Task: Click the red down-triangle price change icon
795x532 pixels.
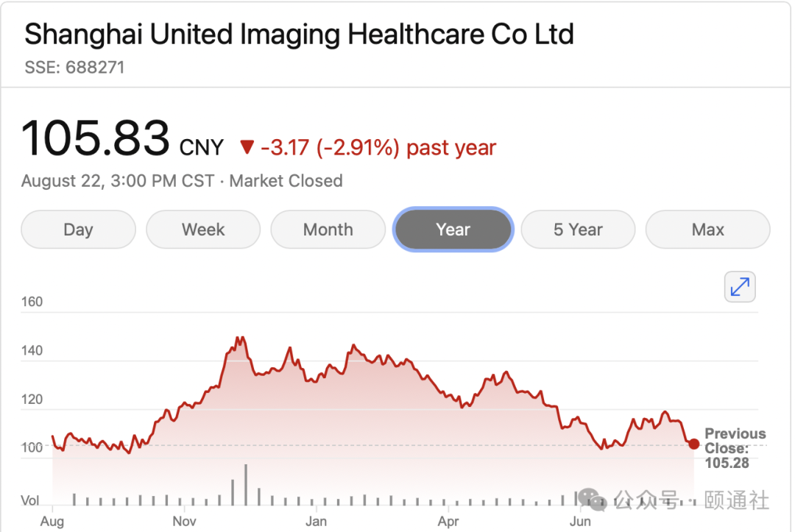Action: (247, 148)
